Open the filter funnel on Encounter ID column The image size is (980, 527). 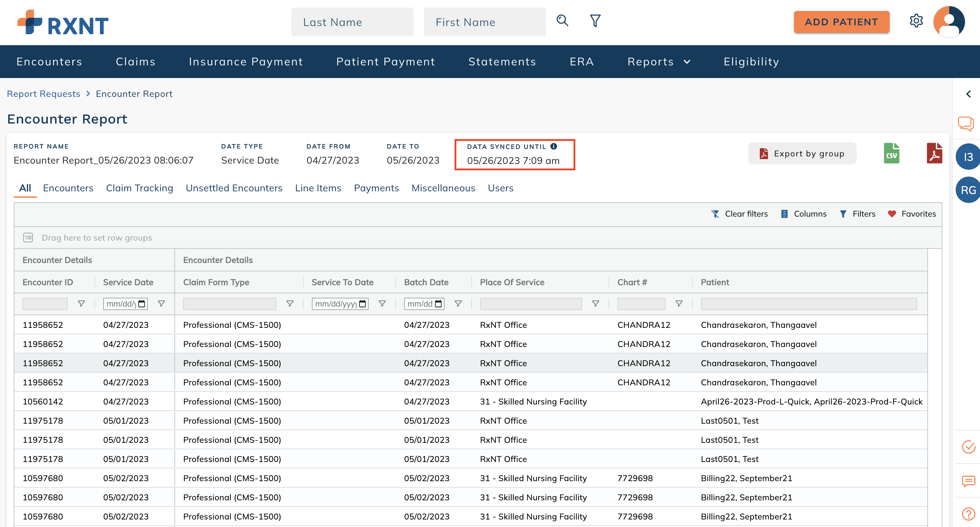pos(81,304)
